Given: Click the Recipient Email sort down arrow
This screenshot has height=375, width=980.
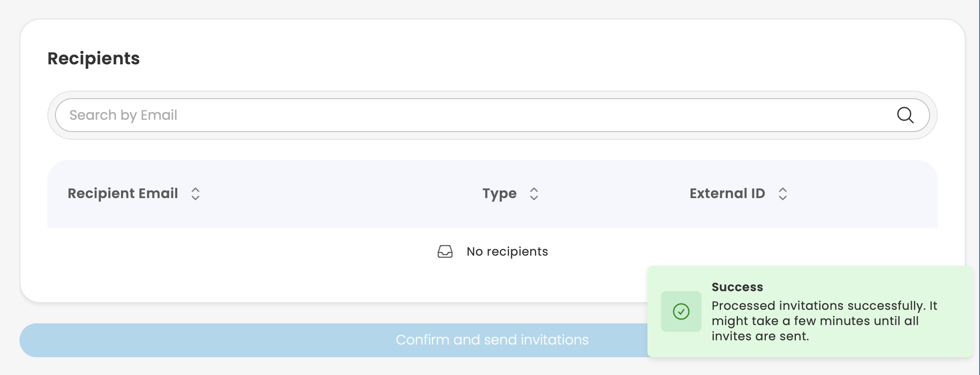Looking at the screenshot, I should 195,198.
